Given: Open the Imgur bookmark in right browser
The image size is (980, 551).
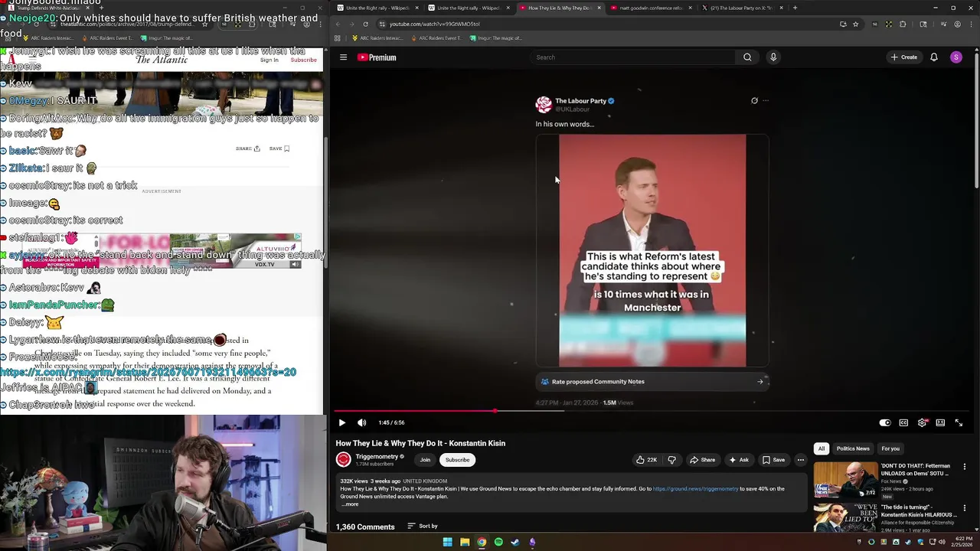Looking at the screenshot, I should pos(495,37).
